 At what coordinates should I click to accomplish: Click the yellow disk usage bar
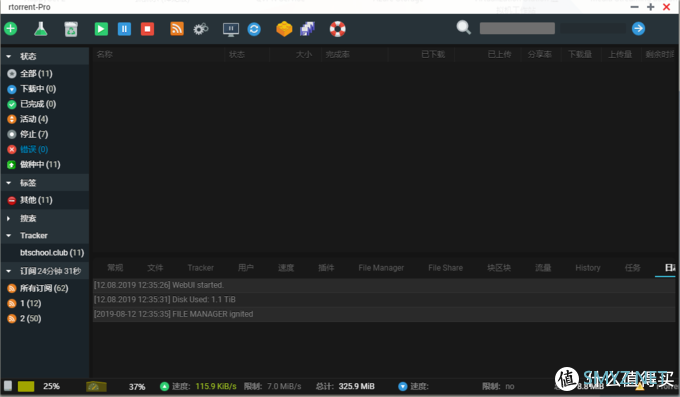click(26, 387)
